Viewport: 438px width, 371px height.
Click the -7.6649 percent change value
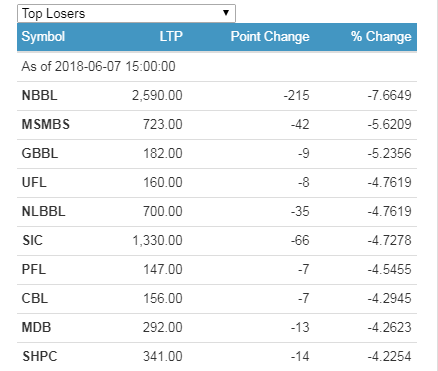[x=389, y=95]
